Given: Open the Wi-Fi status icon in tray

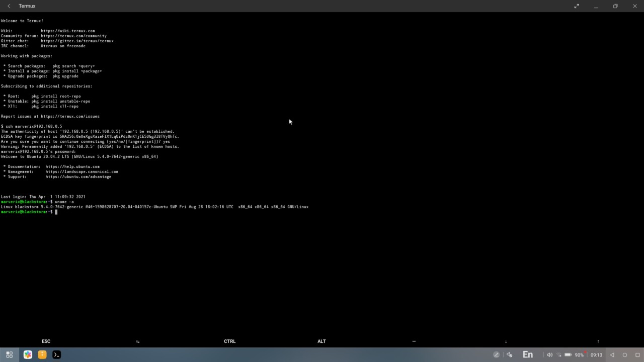Looking at the screenshot, I should [x=558, y=354].
